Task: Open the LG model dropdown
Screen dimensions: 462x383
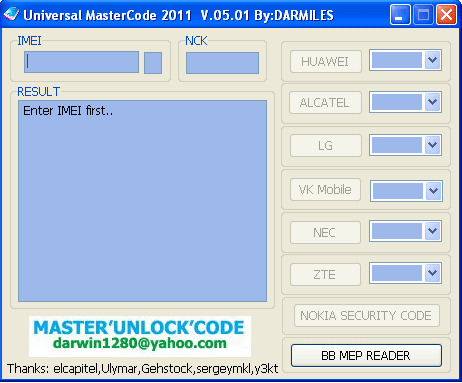Action: (432, 145)
